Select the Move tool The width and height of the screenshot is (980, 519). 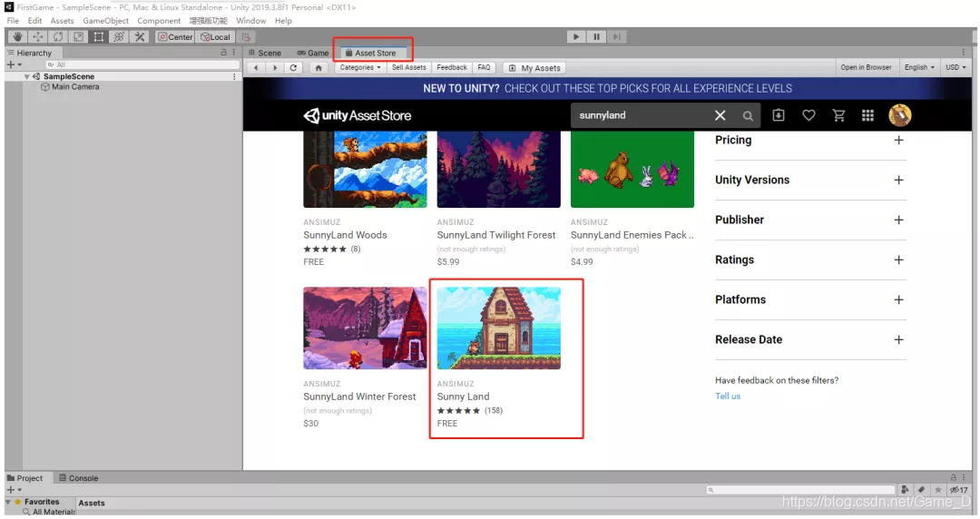(37, 37)
